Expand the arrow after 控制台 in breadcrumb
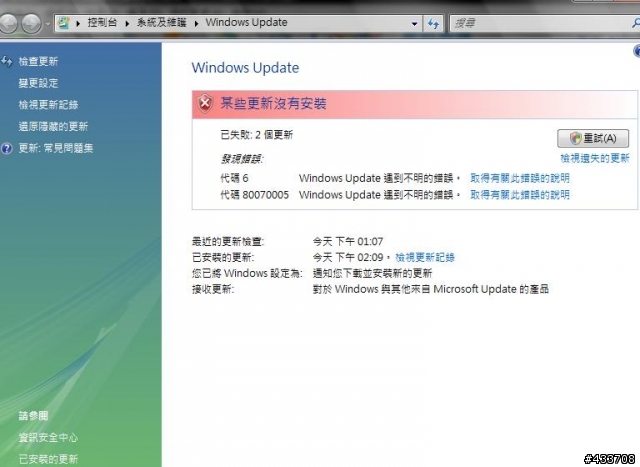The height and width of the screenshot is (467, 640). click(127, 23)
